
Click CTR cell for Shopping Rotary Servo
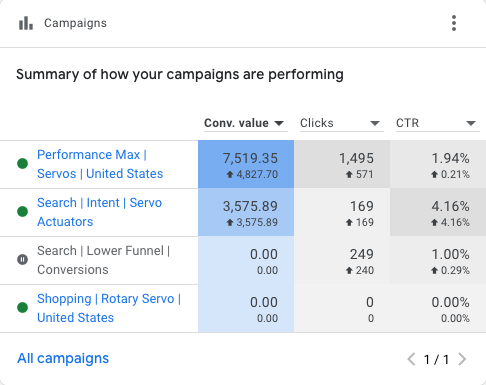point(438,308)
